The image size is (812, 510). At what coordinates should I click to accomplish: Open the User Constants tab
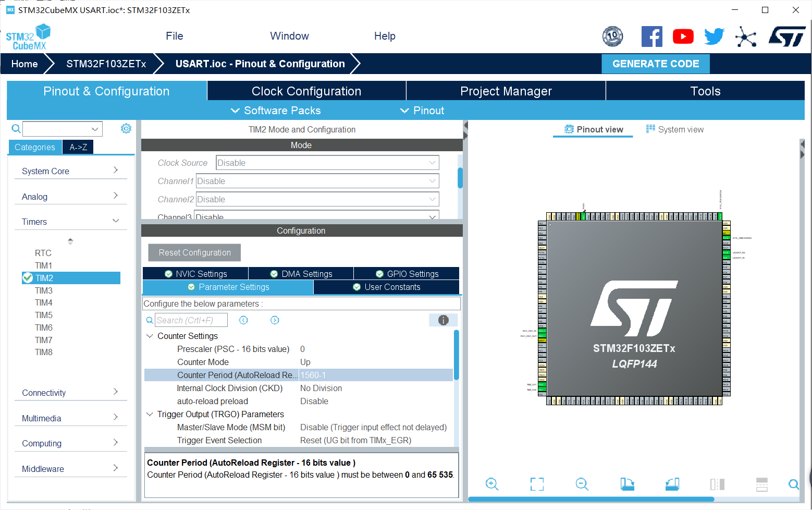click(386, 287)
